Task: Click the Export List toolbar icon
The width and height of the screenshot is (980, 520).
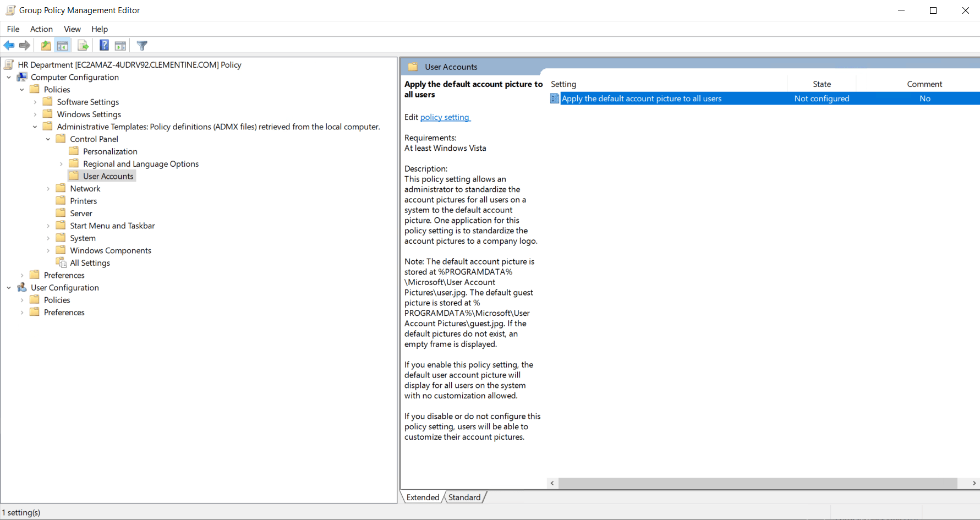Action: [83, 45]
